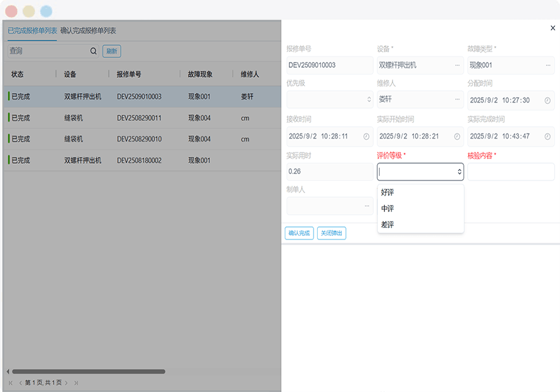Expand the 优先级 dropdown

(369, 100)
